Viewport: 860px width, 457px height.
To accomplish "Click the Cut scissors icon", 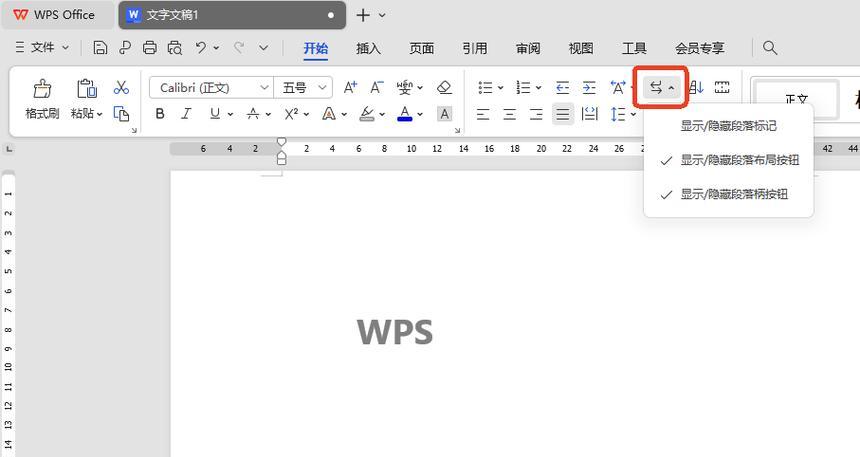I will click(x=121, y=87).
